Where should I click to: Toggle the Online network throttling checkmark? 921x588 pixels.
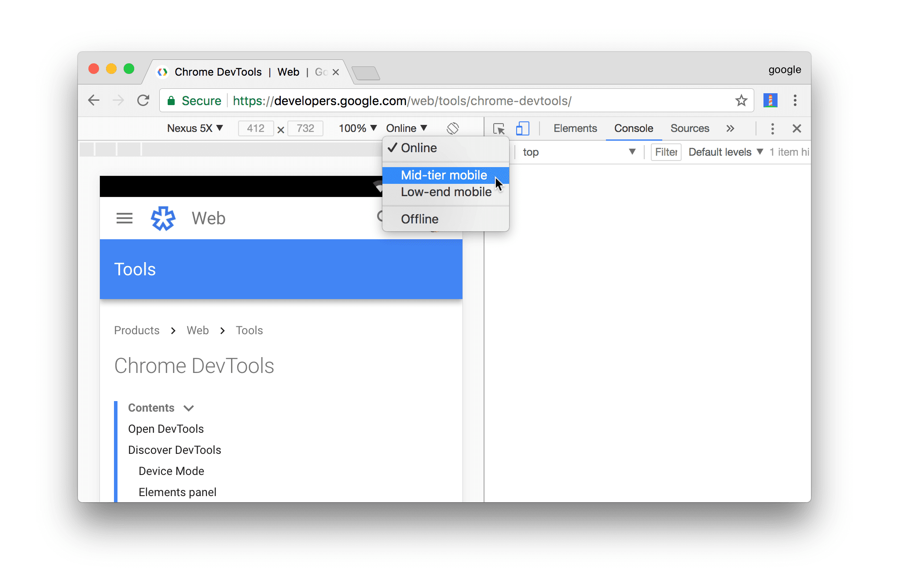(419, 148)
